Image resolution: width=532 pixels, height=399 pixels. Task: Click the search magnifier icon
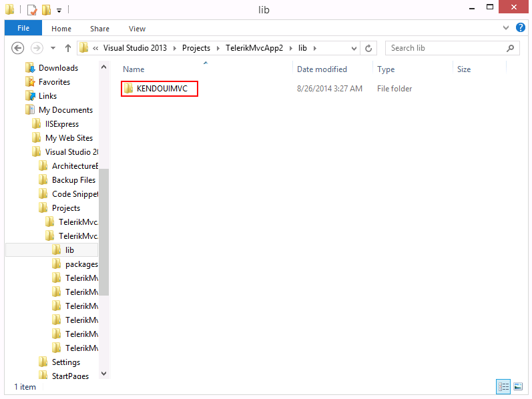[x=510, y=48]
